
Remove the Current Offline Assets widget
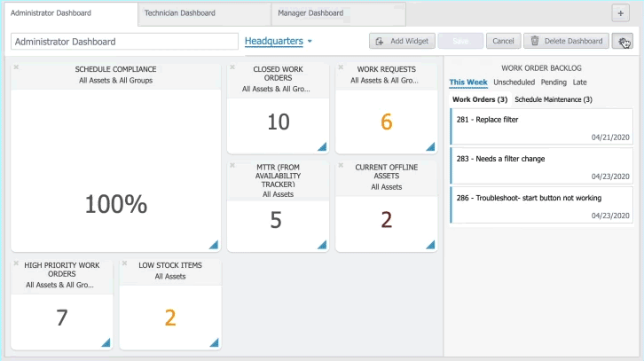coord(341,165)
